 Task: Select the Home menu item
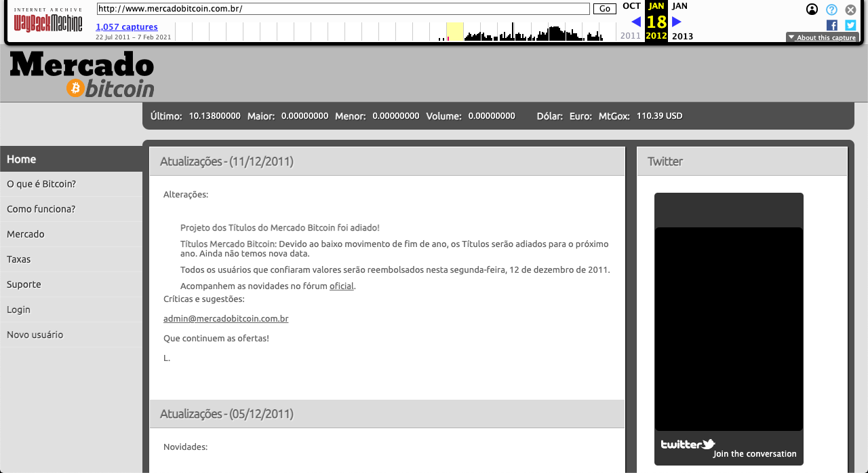point(71,159)
